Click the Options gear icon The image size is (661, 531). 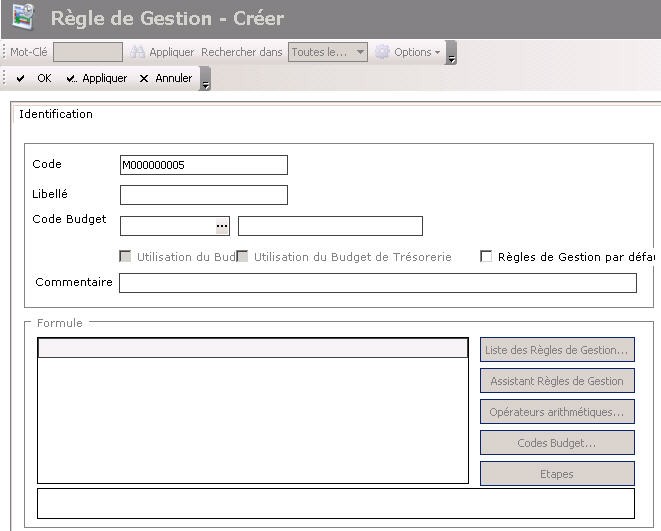click(x=382, y=52)
